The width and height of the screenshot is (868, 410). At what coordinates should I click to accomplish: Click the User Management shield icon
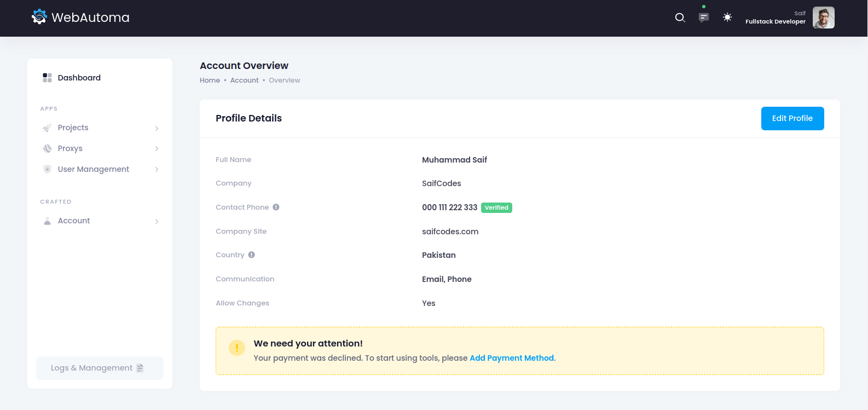48,169
